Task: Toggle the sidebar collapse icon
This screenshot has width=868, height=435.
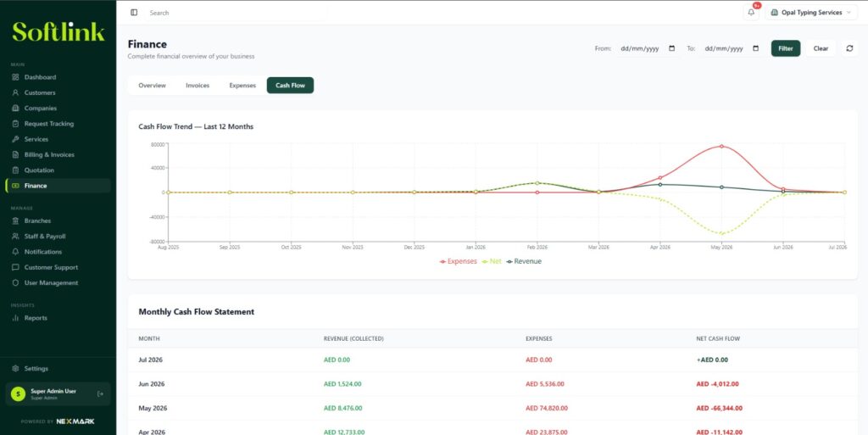Action: 134,12
